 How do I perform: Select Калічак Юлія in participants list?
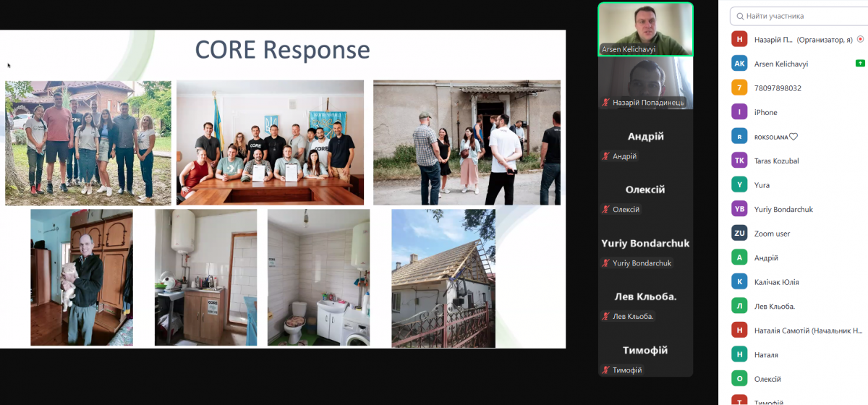[776, 282]
